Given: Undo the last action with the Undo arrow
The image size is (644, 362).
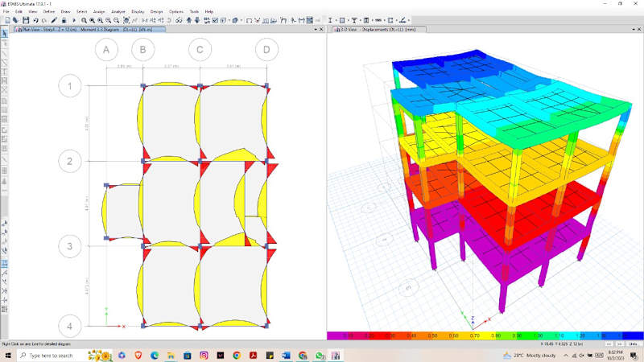Looking at the screenshot, I should (35, 20).
